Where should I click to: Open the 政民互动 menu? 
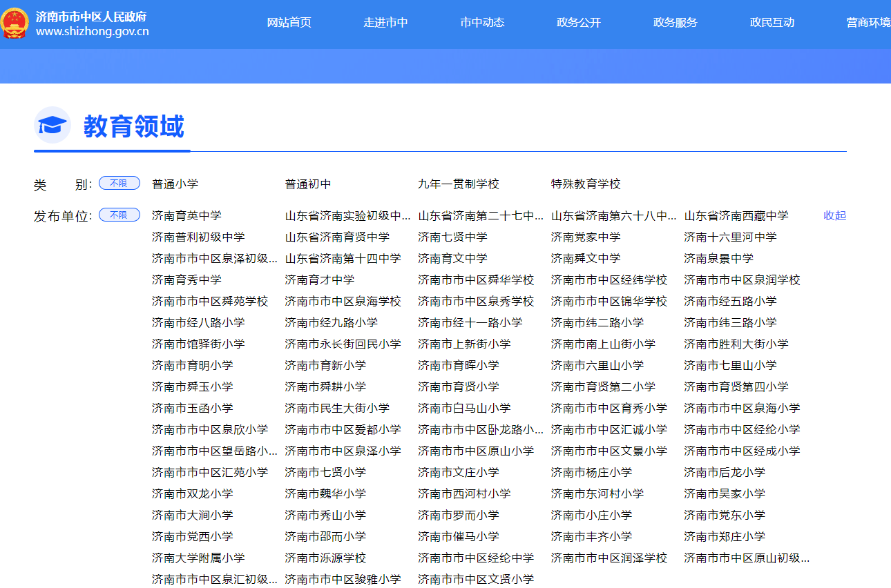coord(772,22)
